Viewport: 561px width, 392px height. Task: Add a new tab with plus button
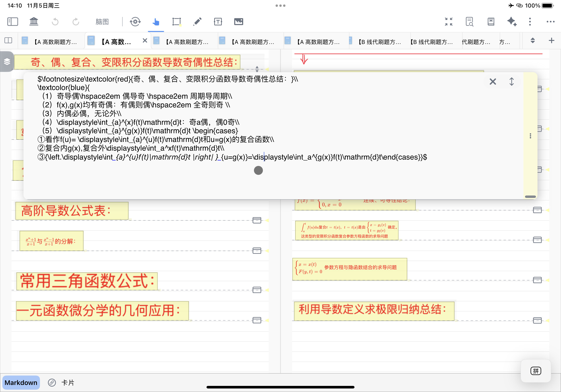[551, 40]
